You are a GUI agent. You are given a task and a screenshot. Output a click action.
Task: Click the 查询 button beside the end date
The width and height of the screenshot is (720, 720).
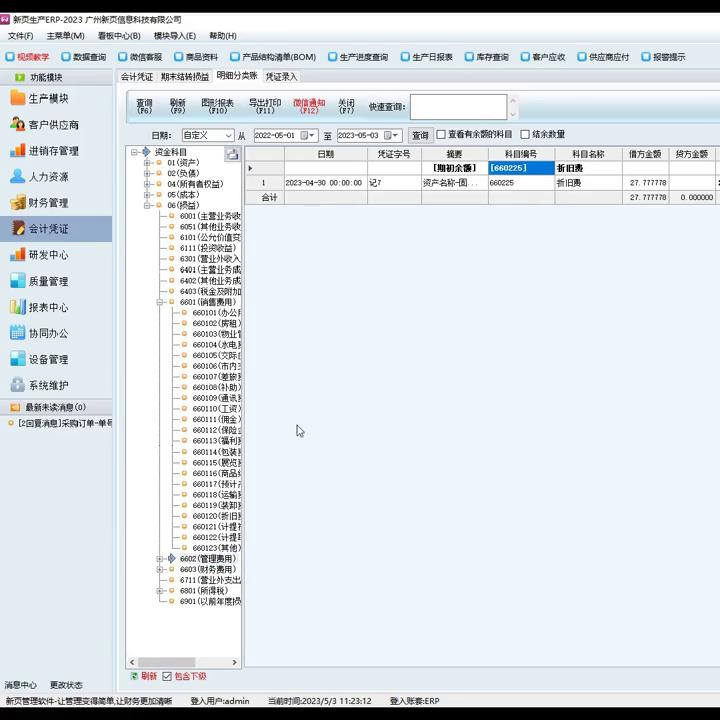point(420,135)
